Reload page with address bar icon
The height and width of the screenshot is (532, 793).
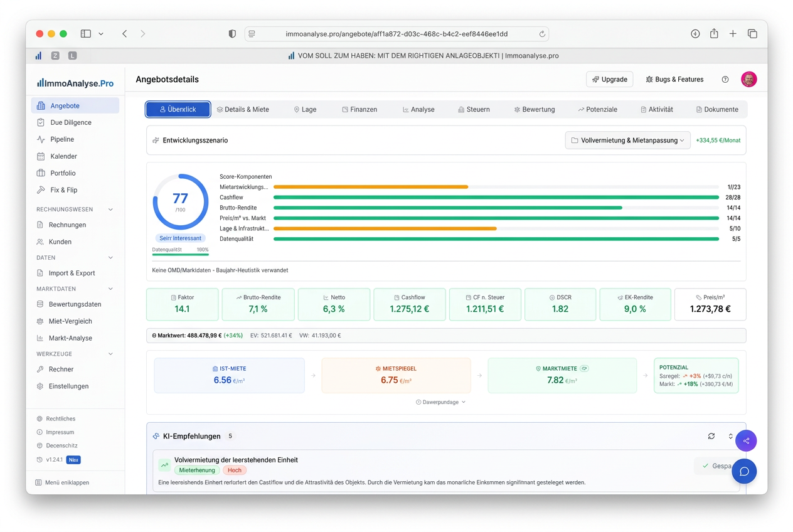542,34
